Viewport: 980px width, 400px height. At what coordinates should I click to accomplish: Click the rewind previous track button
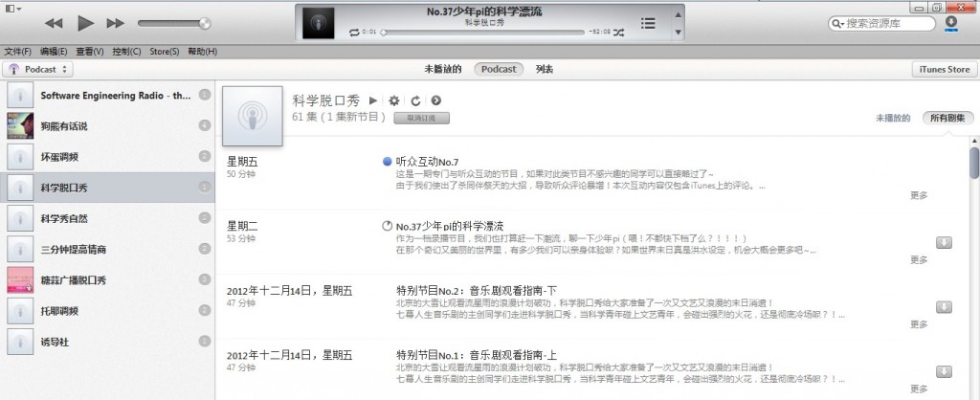point(54,24)
